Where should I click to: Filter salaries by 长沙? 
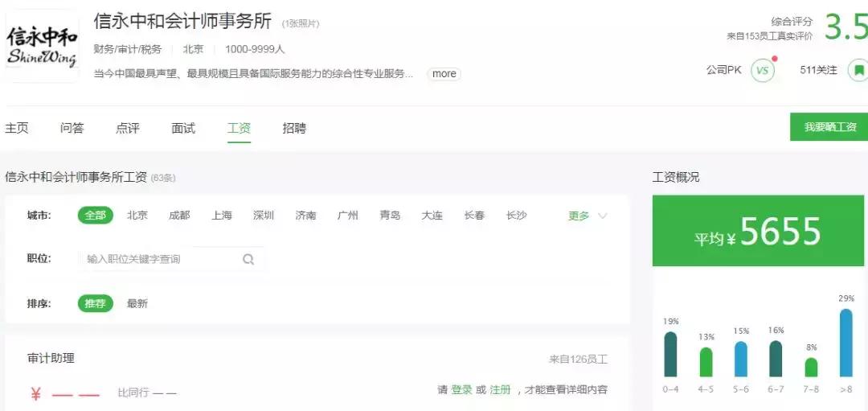517,216
